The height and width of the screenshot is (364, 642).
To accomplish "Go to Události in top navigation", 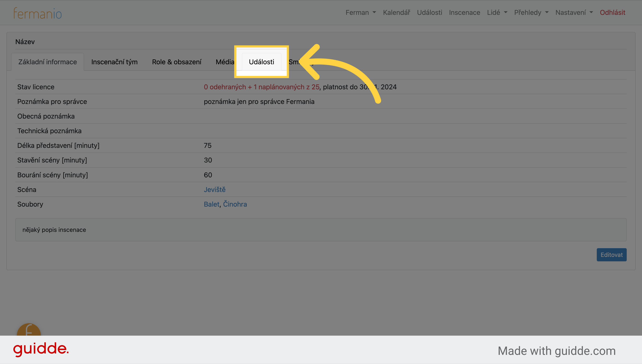I will pyautogui.click(x=429, y=13).
